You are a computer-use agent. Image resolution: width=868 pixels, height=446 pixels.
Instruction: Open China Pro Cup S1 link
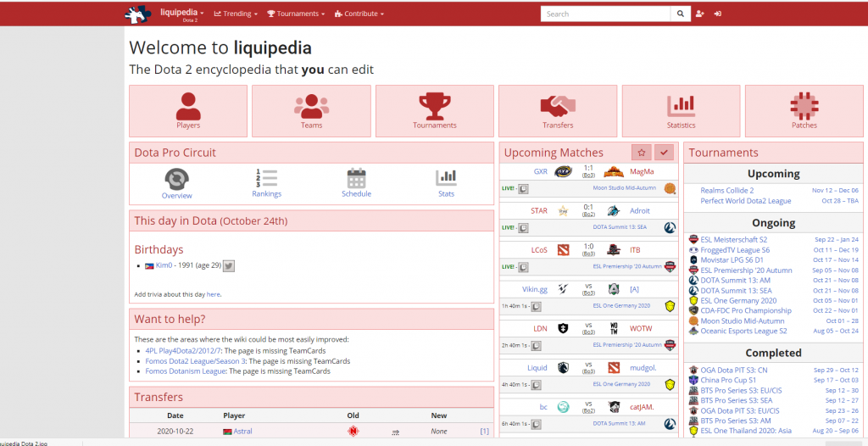coord(728,380)
